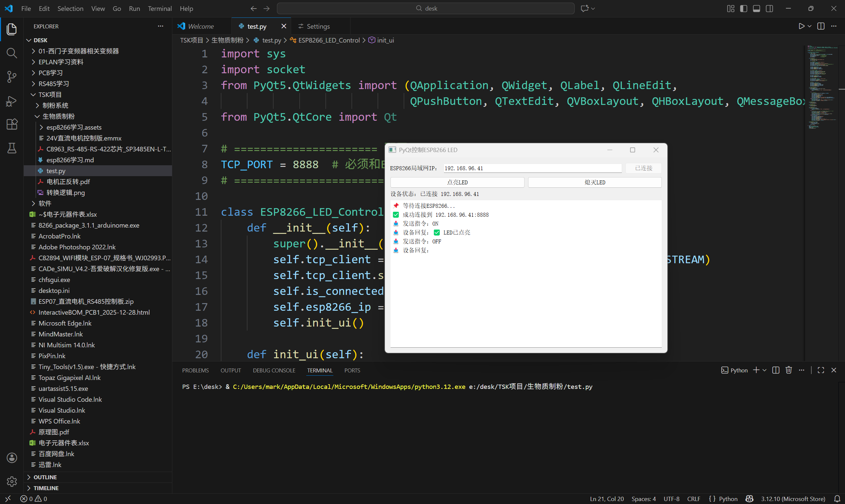Screen dimensions: 845x504
Task: Split the editor to the right
Action: pos(821,26)
